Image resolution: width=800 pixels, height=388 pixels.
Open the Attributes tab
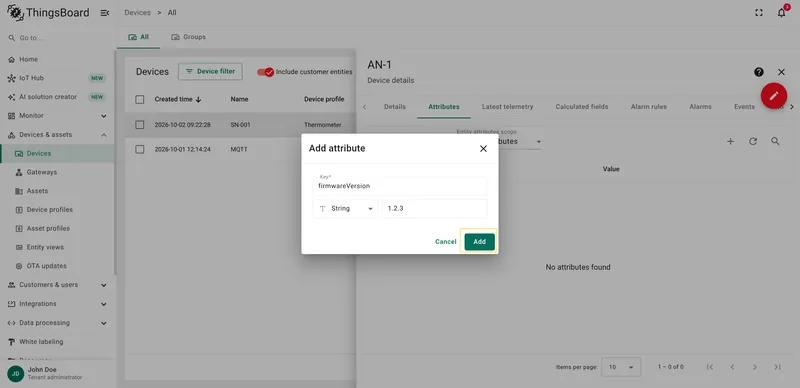[x=444, y=107]
